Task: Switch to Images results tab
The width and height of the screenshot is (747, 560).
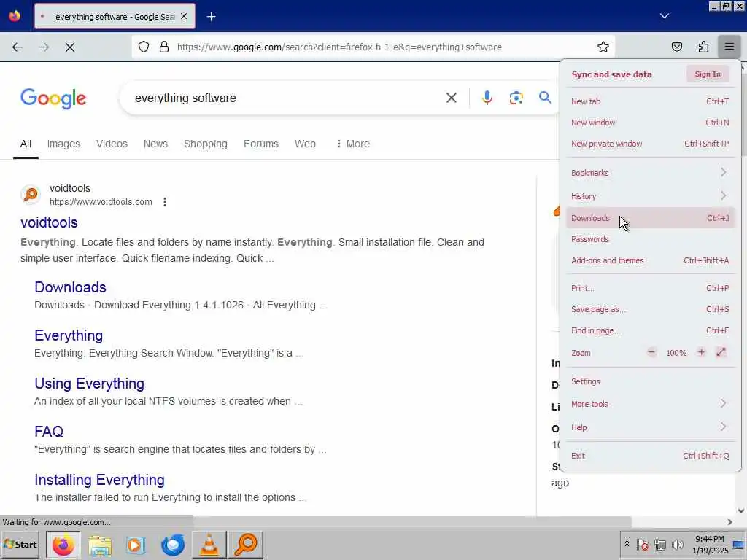Action: pos(63,144)
